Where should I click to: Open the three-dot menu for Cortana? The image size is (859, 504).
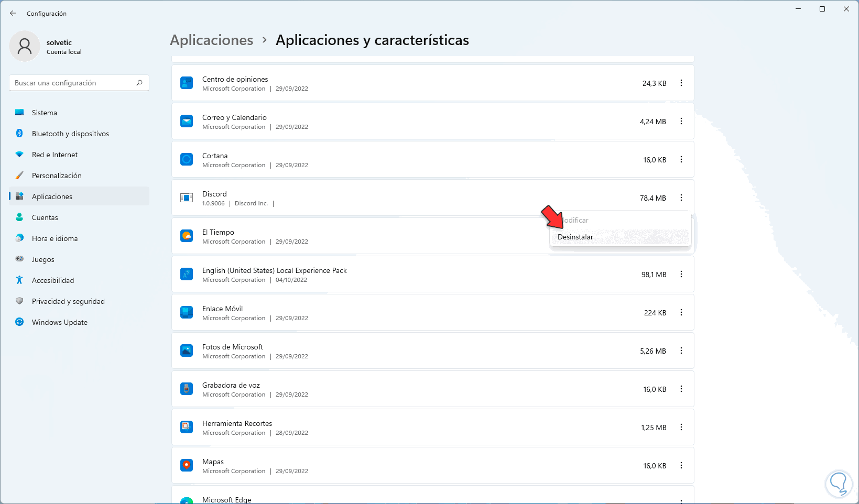(x=681, y=159)
